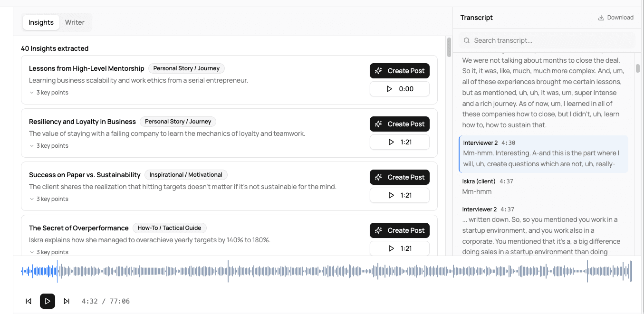
Task: Click the Personal Story / Journey tag on Mentorship
Action: 186,68
